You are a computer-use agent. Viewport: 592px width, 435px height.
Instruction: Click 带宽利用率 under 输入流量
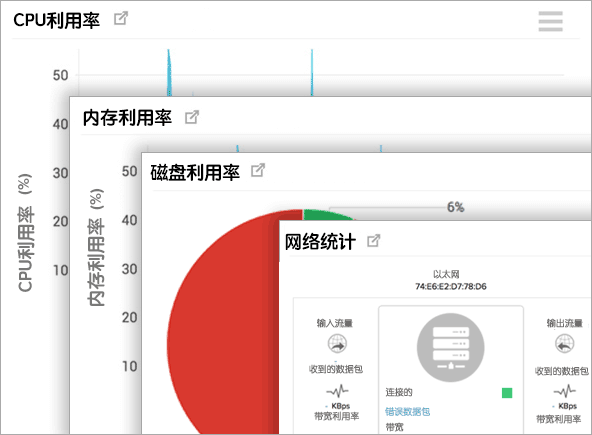[x=336, y=416]
